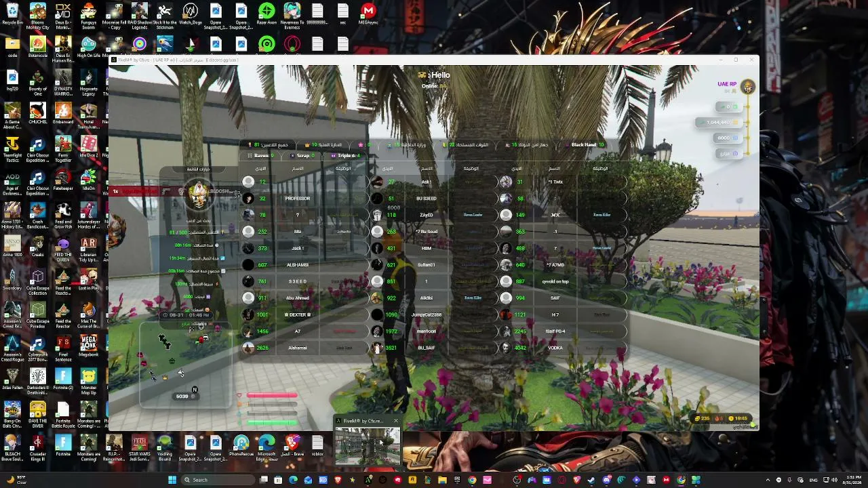
Task: Click the Abu Ahmed player row
Action: pos(304,298)
